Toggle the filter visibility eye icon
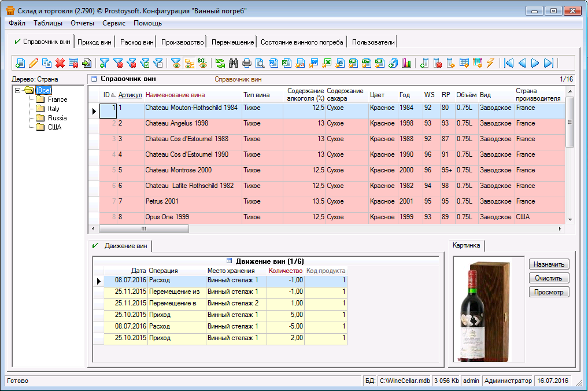This screenshot has width=588, height=391. click(176, 63)
